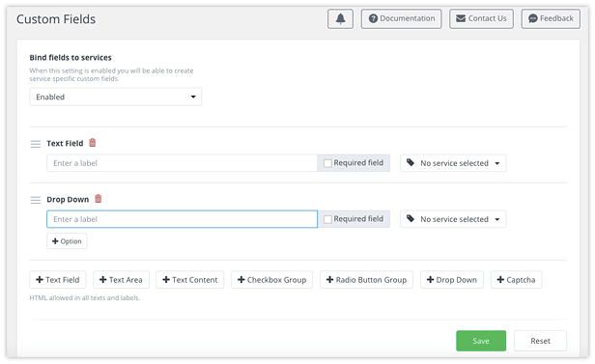The height and width of the screenshot is (364, 595).
Task: Add a Captcha field
Action: 517,280
